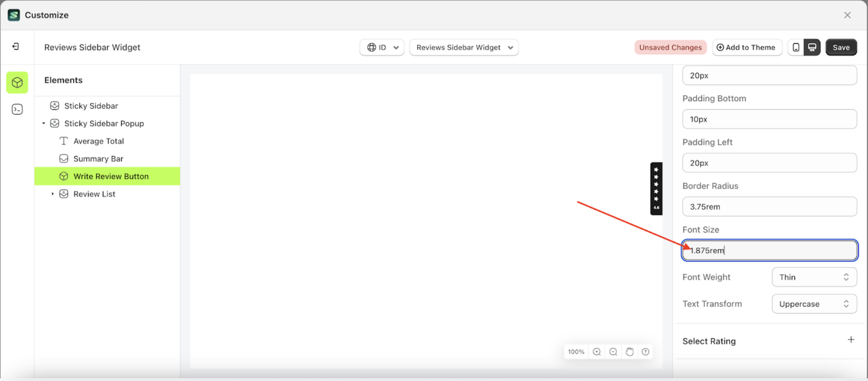Open the code/console panel in left sidebar
Screen dimensions: 868x381
17,109
